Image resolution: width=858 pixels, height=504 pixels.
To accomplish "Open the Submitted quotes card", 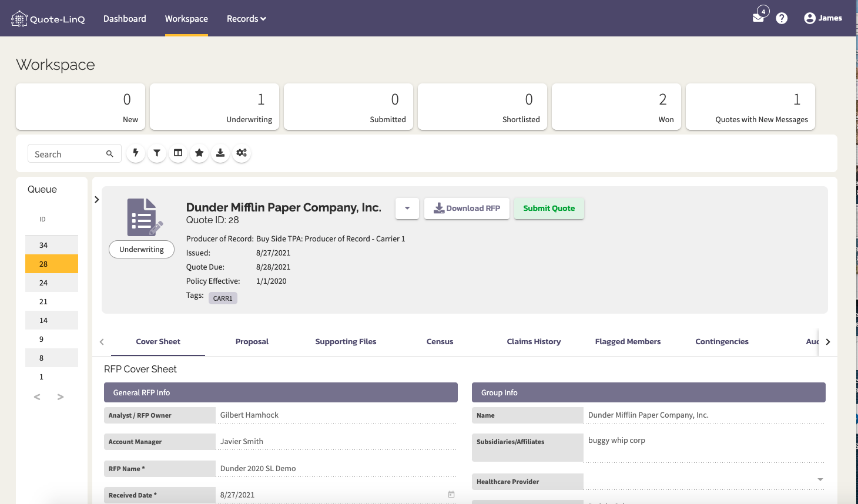I will coord(348,106).
